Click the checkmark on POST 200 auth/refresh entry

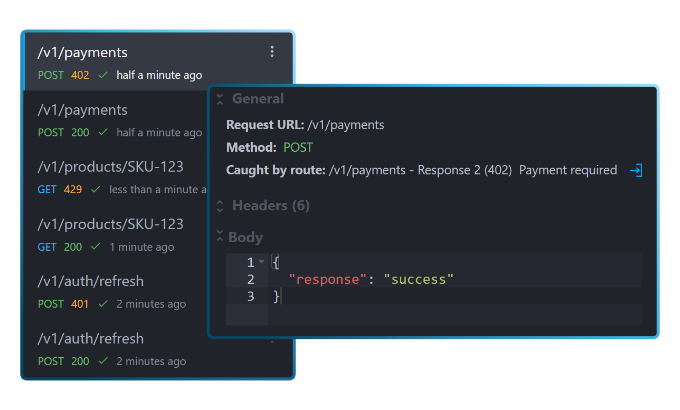103,361
